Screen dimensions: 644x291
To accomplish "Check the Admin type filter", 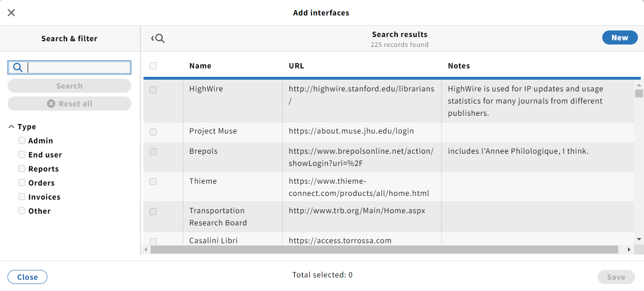I will (22, 140).
